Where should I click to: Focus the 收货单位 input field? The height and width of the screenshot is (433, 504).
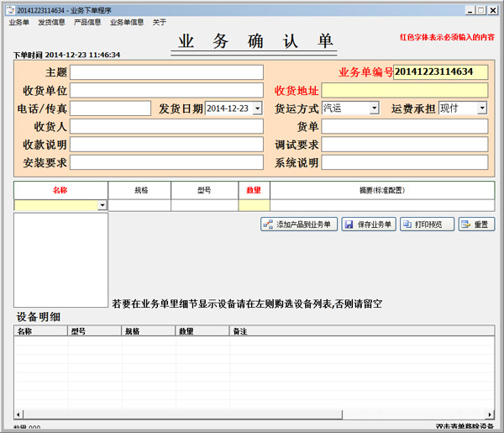[x=166, y=91]
